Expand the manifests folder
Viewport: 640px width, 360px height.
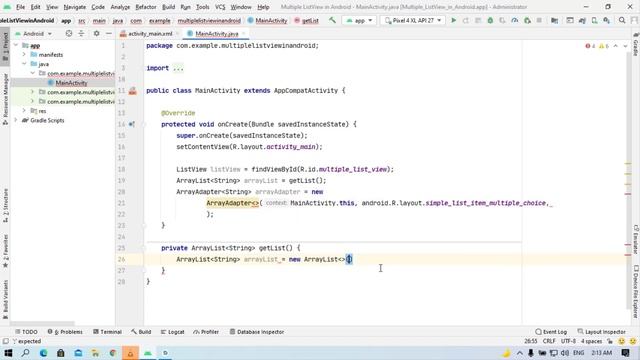pos(24,54)
